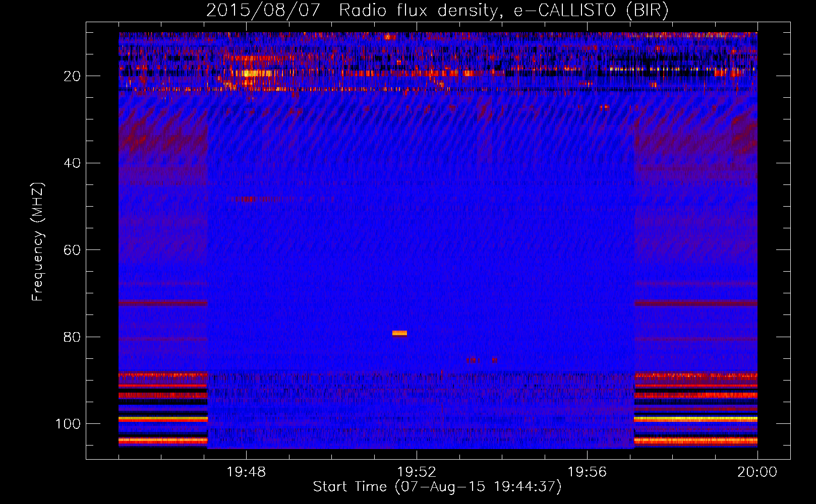Click the plot title "Radio flux density, e-CALLISTO (BIR)"
The height and width of the screenshot is (504, 816).
[x=504, y=11]
